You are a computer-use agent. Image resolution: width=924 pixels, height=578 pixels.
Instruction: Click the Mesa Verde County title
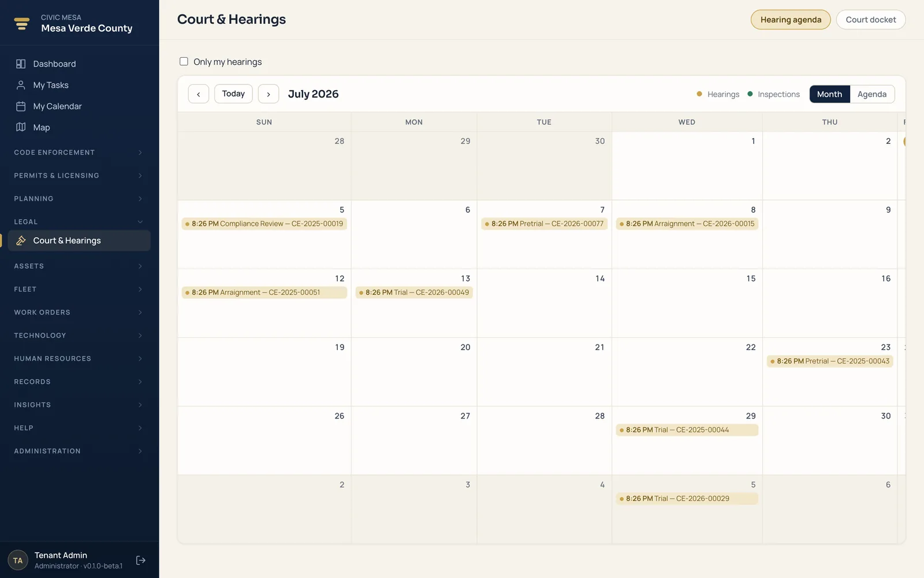pos(87,28)
